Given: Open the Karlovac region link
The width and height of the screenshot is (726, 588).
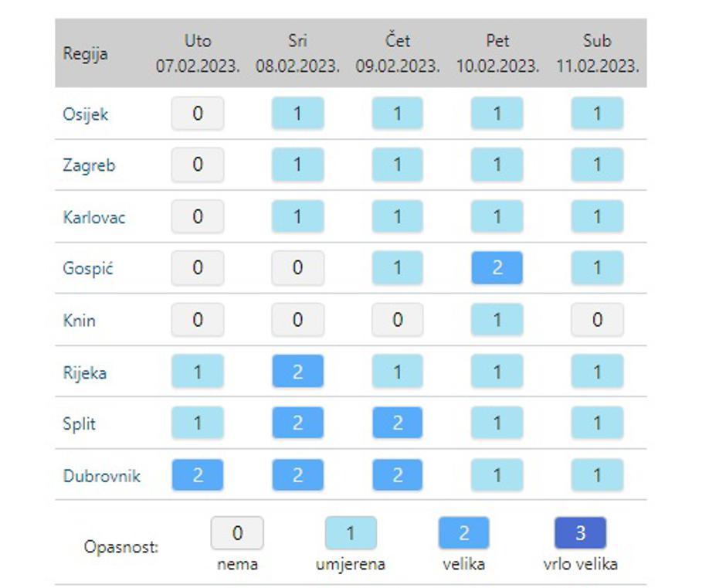Looking at the screenshot, I should [94, 217].
